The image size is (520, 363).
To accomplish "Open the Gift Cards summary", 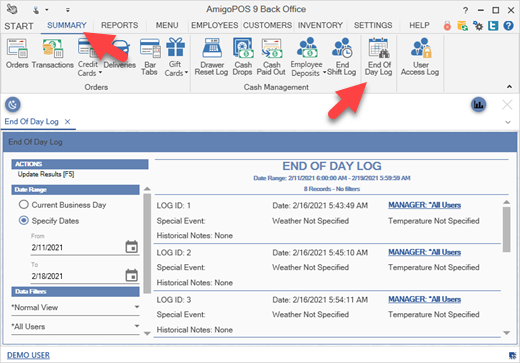I will pos(175,57).
